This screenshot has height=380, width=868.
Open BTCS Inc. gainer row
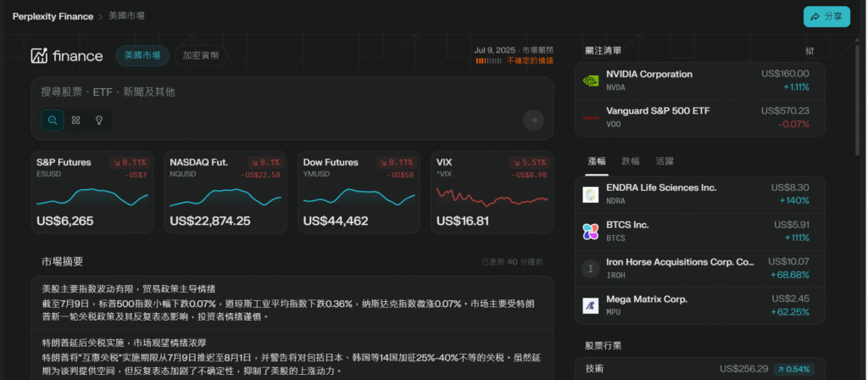click(699, 232)
